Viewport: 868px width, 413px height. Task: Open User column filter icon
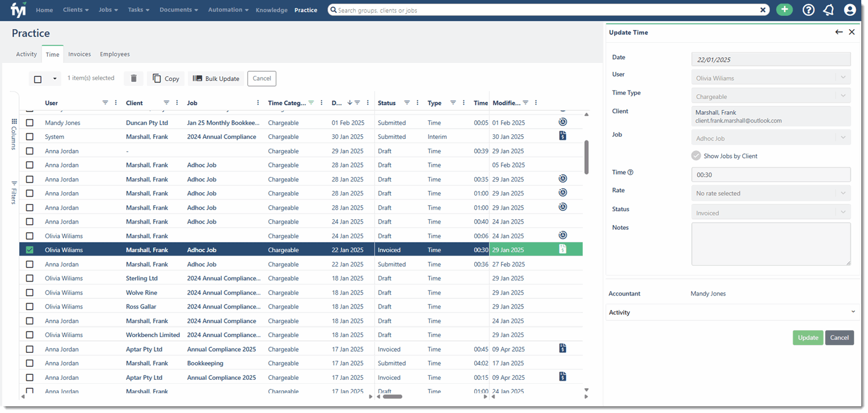[x=105, y=103]
